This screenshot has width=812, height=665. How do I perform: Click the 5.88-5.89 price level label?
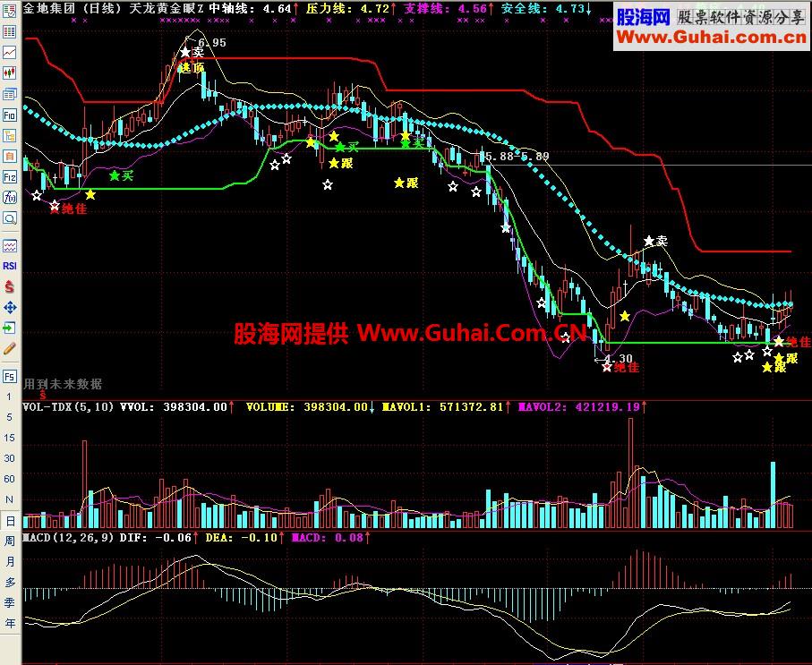pyautogui.click(x=517, y=156)
